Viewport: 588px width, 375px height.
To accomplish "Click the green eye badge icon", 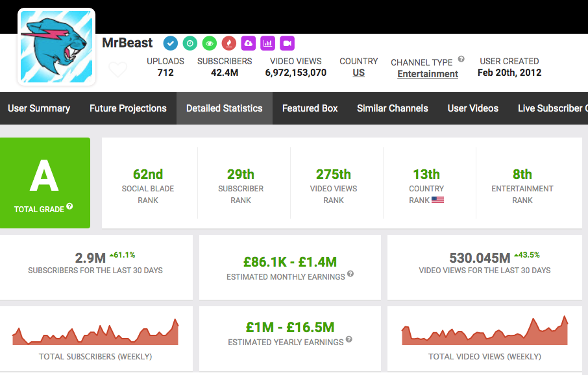I will 209,43.
